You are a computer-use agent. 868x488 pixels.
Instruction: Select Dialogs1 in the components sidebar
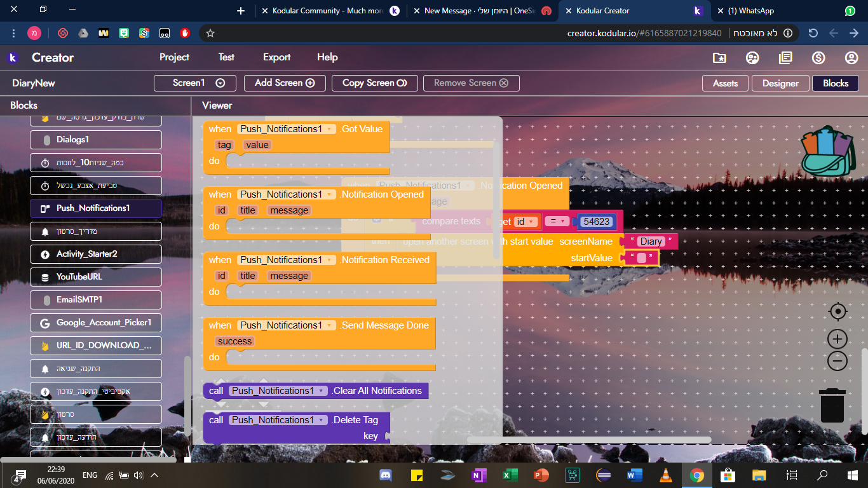coord(95,139)
